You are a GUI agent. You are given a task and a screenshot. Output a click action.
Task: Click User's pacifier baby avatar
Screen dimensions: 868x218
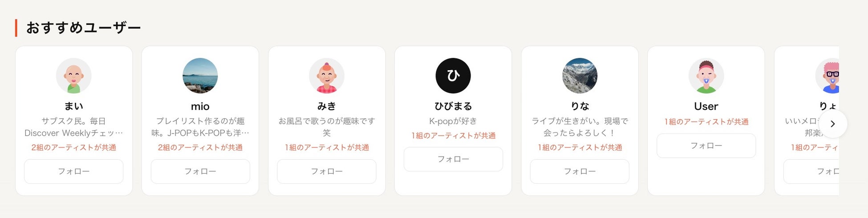[x=706, y=76]
